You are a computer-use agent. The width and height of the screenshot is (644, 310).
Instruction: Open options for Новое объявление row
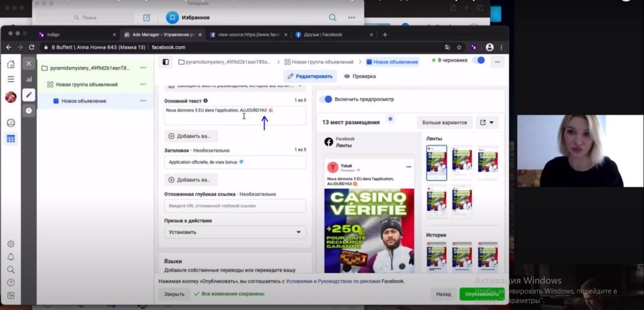coord(143,101)
